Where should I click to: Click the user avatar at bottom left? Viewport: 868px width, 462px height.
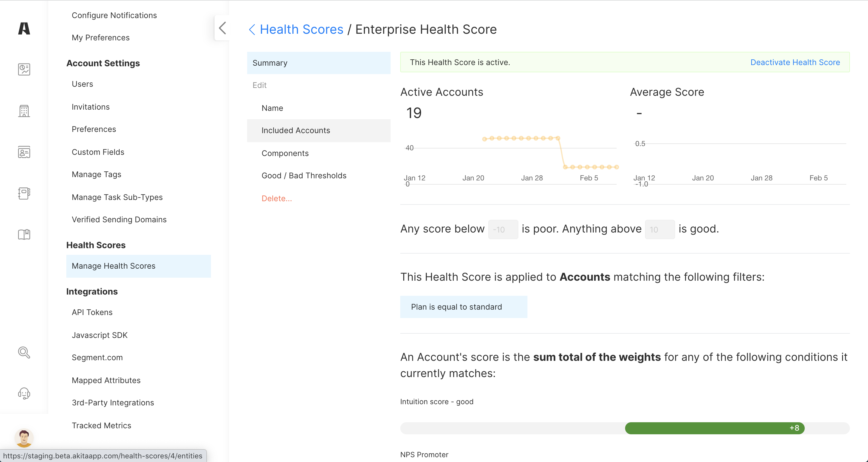(x=24, y=437)
